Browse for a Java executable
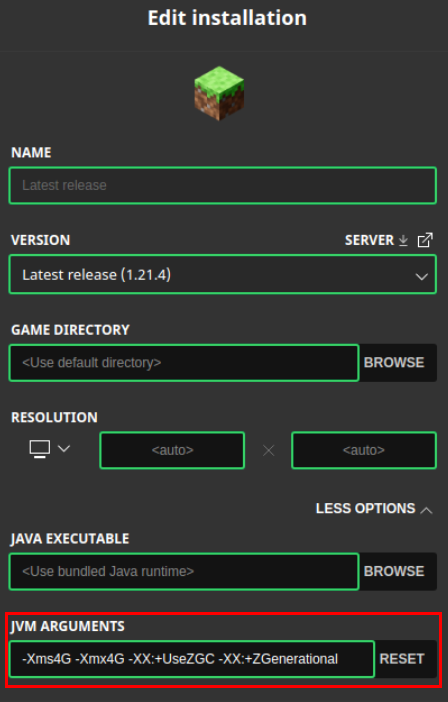 click(x=394, y=571)
